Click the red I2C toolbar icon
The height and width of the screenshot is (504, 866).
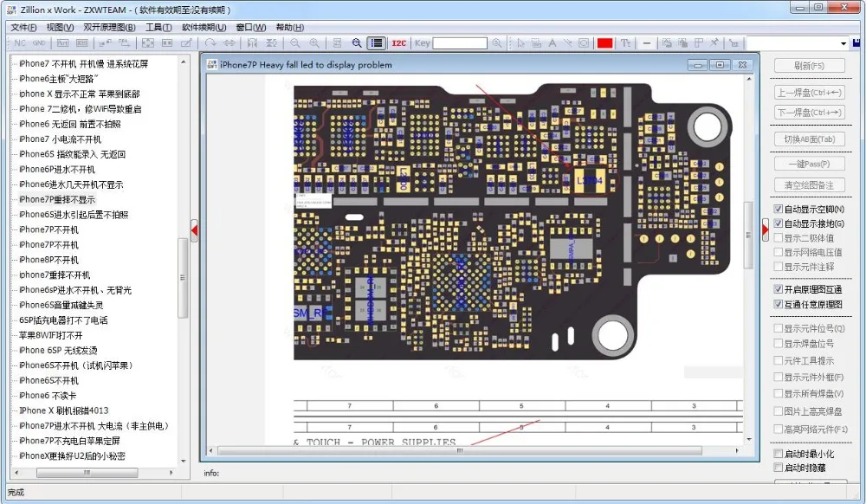pyautogui.click(x=398, y=43)
